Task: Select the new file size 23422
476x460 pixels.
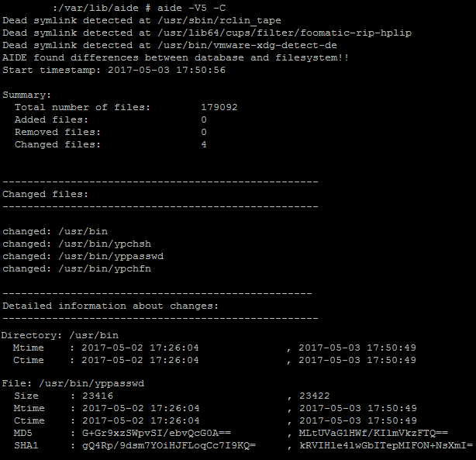Action: [x=315, y=396]
